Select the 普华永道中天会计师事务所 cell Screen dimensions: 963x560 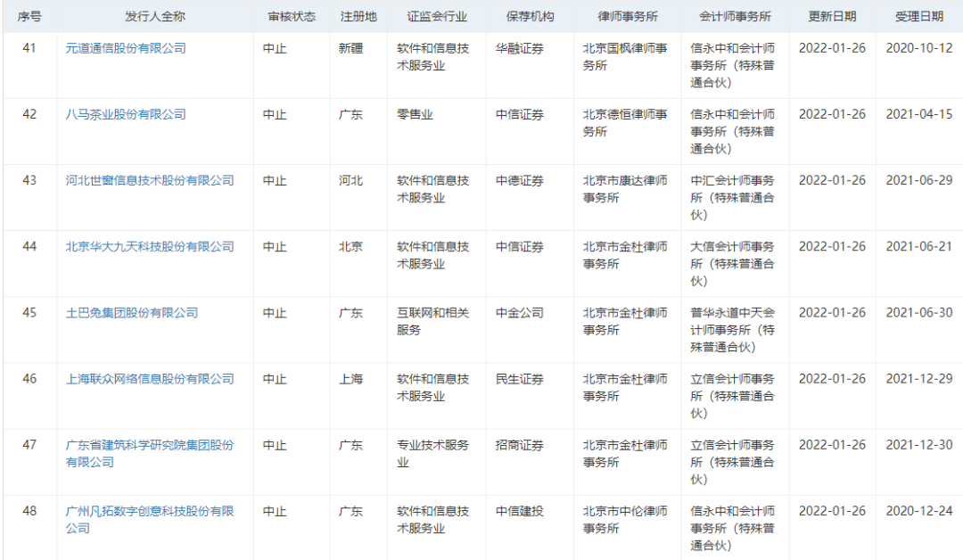click(x=733, y=330)
